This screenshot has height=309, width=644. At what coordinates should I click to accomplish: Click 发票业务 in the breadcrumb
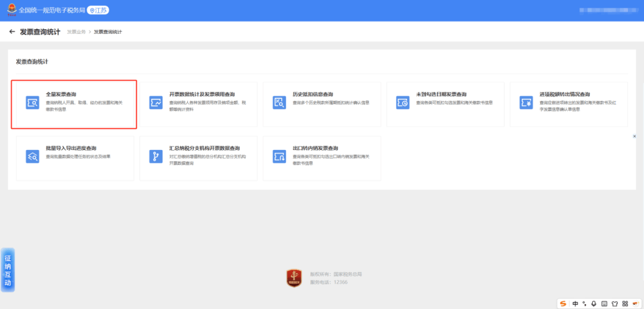(x=76, y=32)
